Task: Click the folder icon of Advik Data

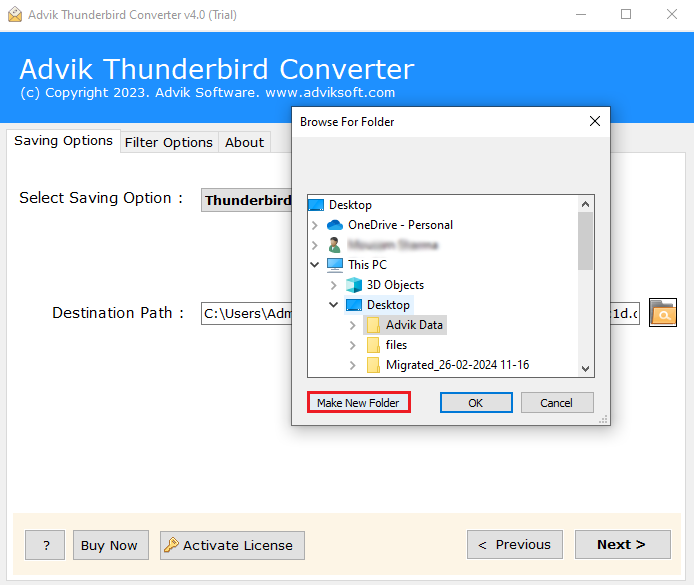Action: point(373,325)
